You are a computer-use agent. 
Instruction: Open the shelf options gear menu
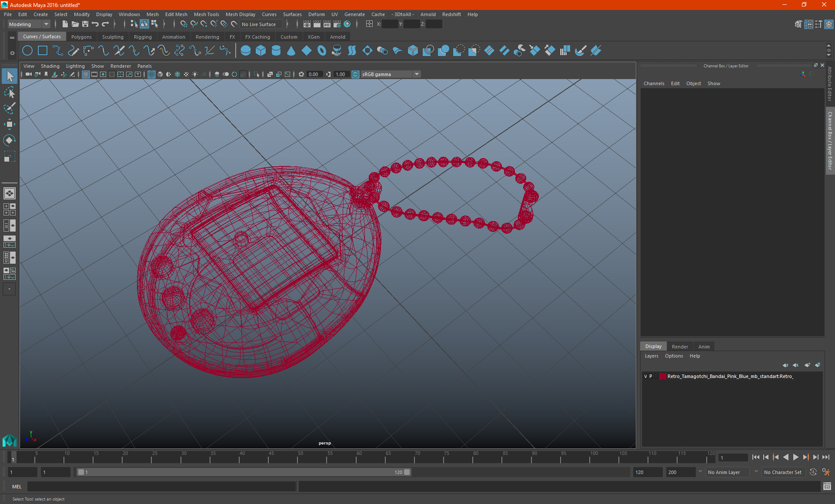[x=12, y=53]
